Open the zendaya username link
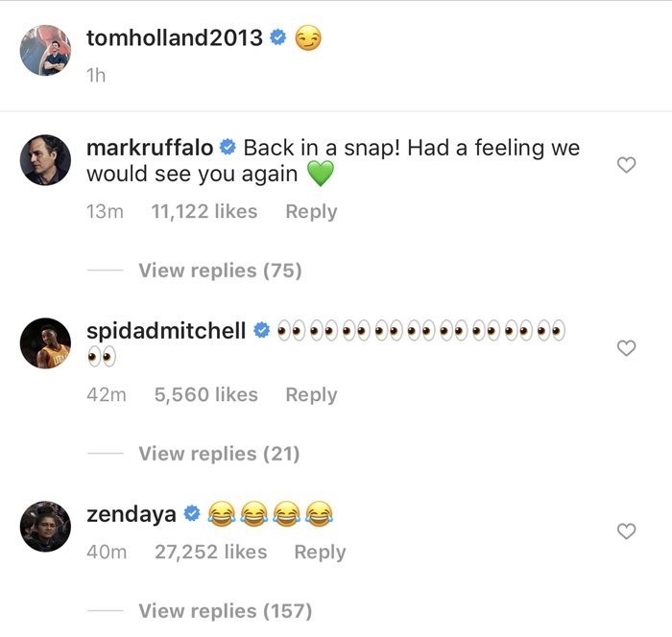This screenshot has height=637, width=672. [x=132, y=514]
